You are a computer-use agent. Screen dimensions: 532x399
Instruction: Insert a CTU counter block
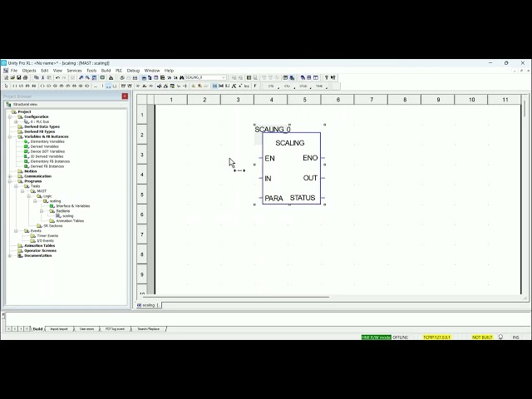(x=287, y=86)
